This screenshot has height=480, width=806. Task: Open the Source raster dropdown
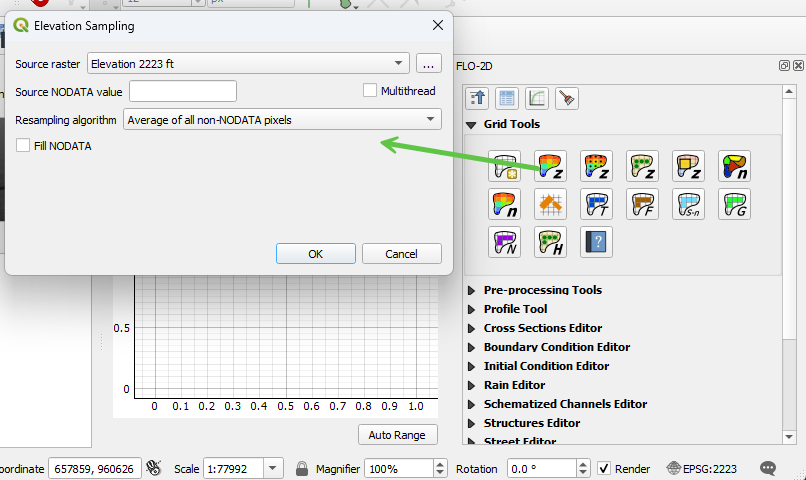[249, 64]
